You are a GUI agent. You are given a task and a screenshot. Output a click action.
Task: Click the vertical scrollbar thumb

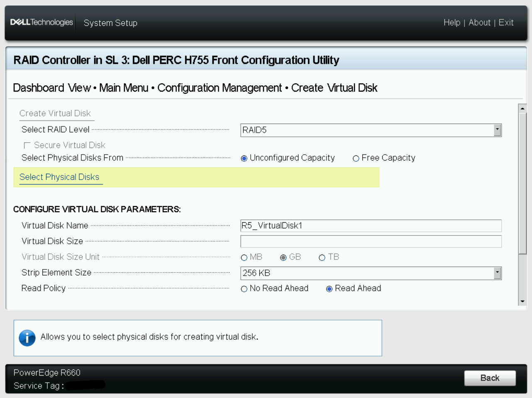pos(522,183)
